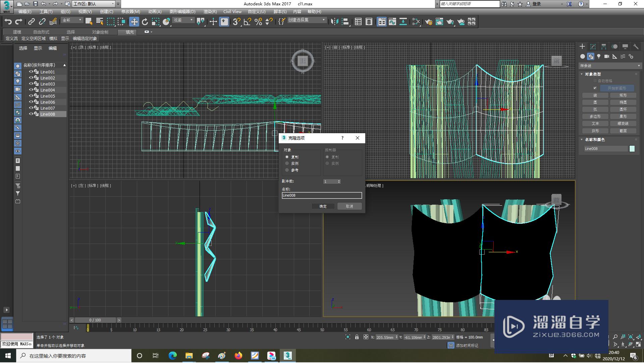Confirm the clone with the OK button
The width and height of the screenshot is (644, 363).
(323, 206)
